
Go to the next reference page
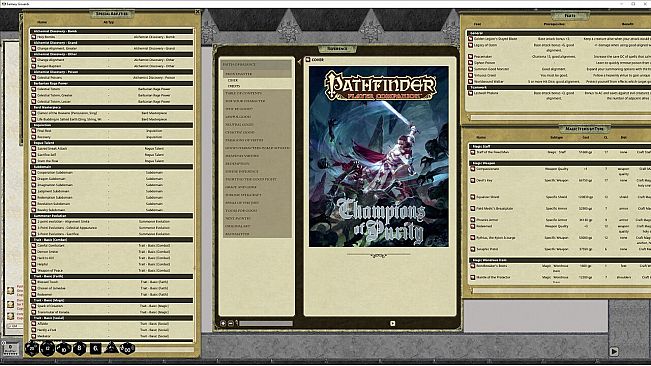click(x=393, y=323)
